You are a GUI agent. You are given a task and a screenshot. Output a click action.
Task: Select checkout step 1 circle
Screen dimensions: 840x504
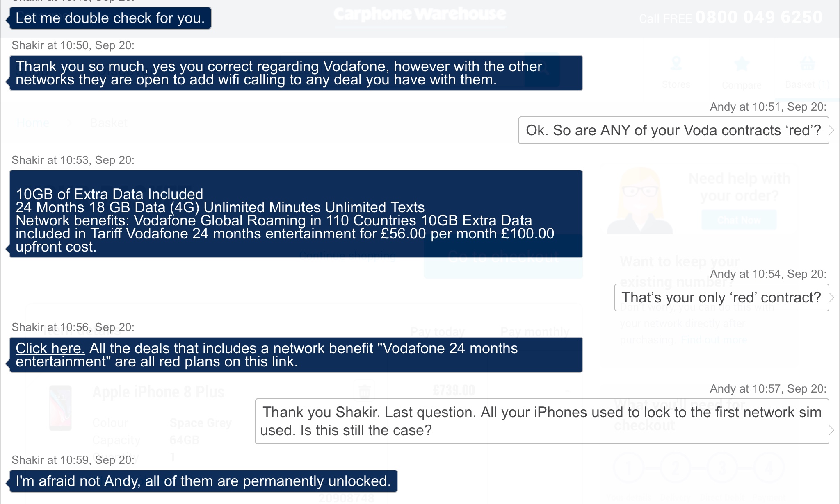629,468
